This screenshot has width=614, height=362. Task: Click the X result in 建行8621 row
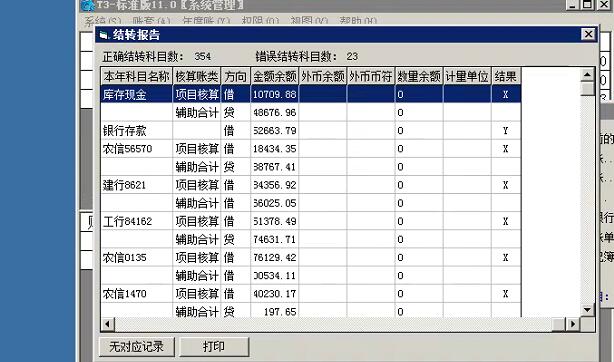point(506,185)
